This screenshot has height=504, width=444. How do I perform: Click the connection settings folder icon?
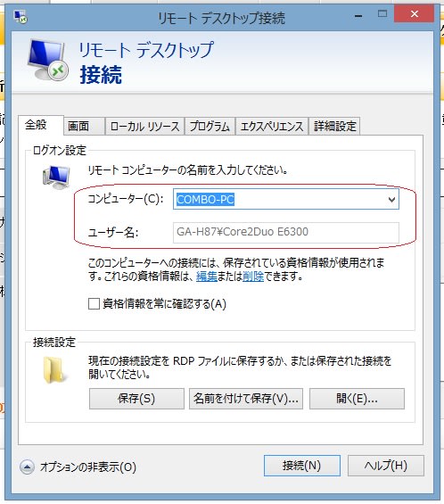pyautogui.click(x=54, y=369)
